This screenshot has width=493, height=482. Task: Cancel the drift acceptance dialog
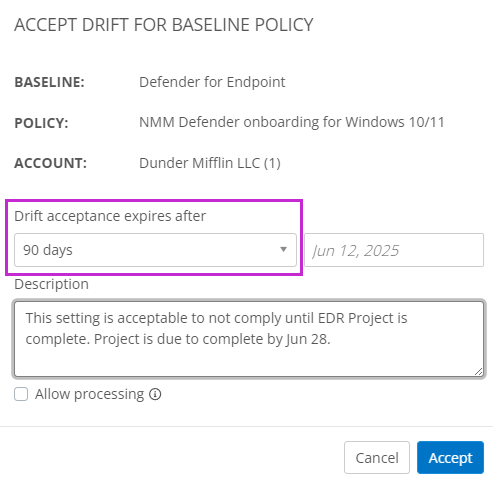tap(377, 458)
